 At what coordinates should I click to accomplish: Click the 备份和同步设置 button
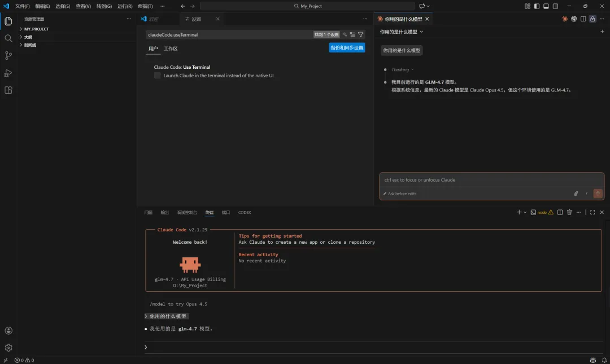point(347,47)
